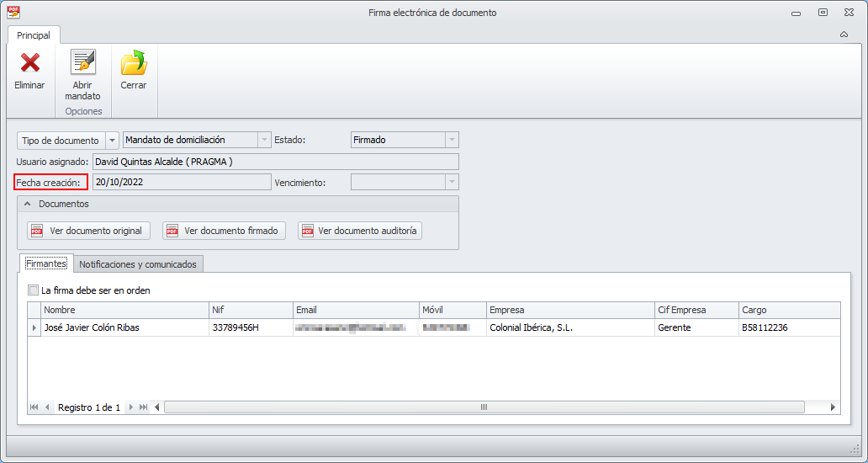Go to previous record in navigator
The height and width of the screenshot is (463, 868).
47,407
